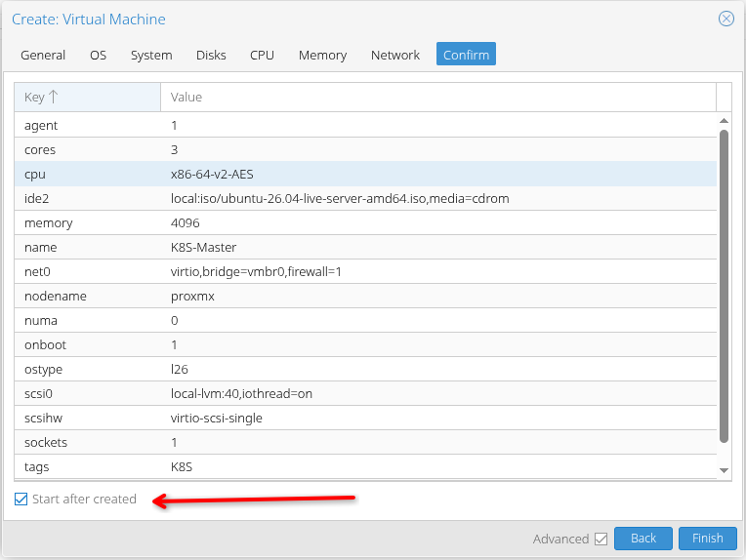The width and height of the screenshot is (746, 560).
Task: Open the Network tab
Action: click(394, 56)
